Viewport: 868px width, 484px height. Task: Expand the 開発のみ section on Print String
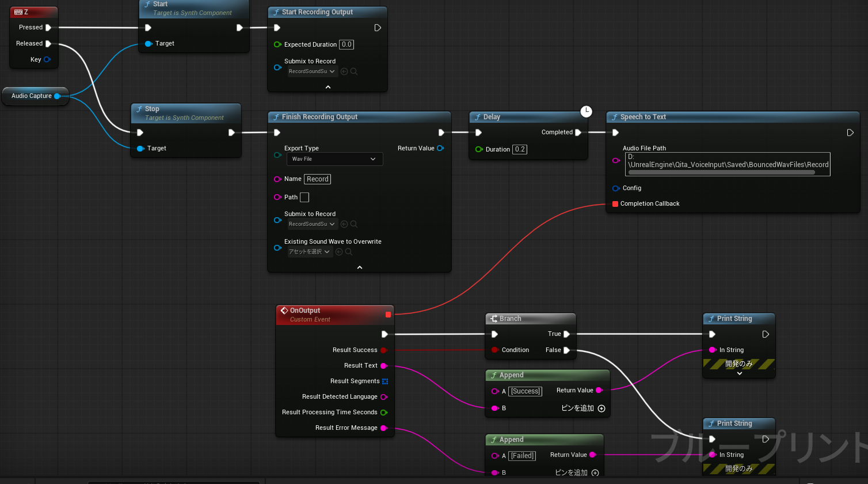point(739,372)
